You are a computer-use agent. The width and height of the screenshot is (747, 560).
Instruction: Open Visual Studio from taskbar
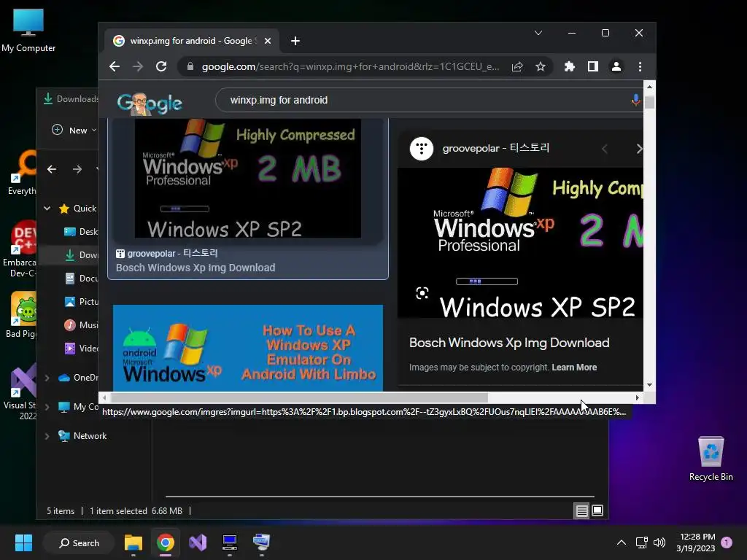198,542
